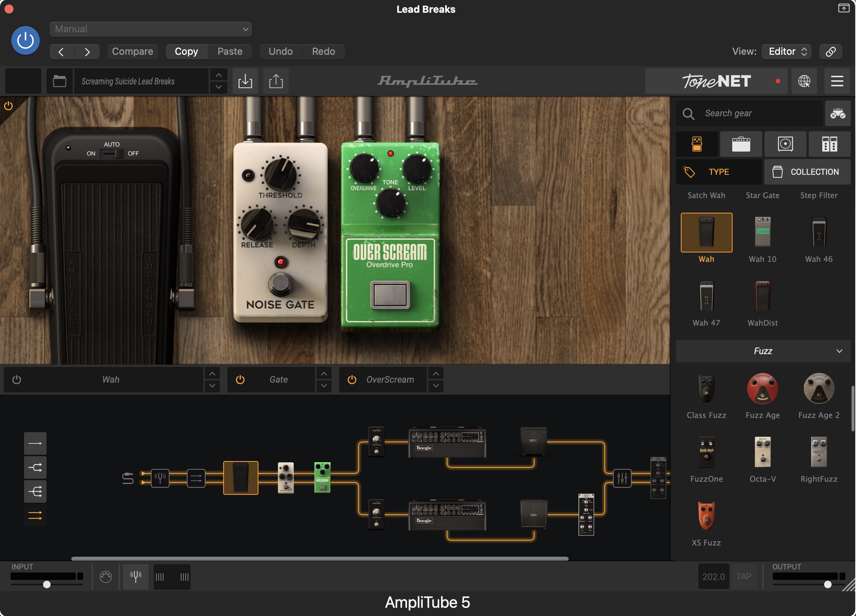Toggle the OverScream slot power button
The width and height of the screenshot is (856, 616).
pos(352,380)
